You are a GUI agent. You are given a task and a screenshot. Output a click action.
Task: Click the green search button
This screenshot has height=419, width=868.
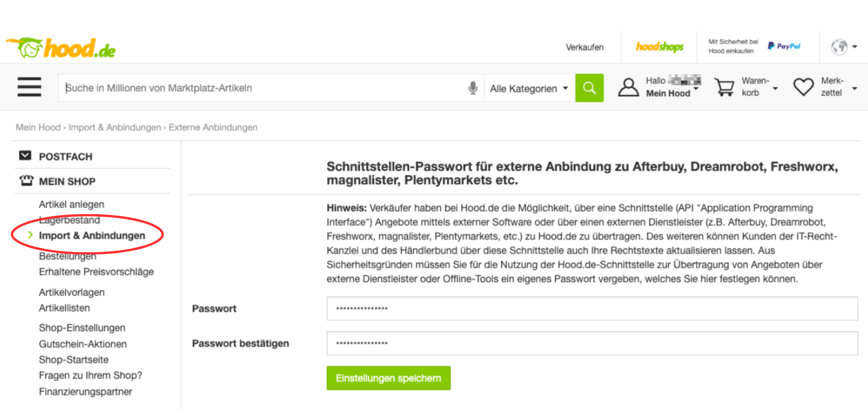[x=589, y=88]
